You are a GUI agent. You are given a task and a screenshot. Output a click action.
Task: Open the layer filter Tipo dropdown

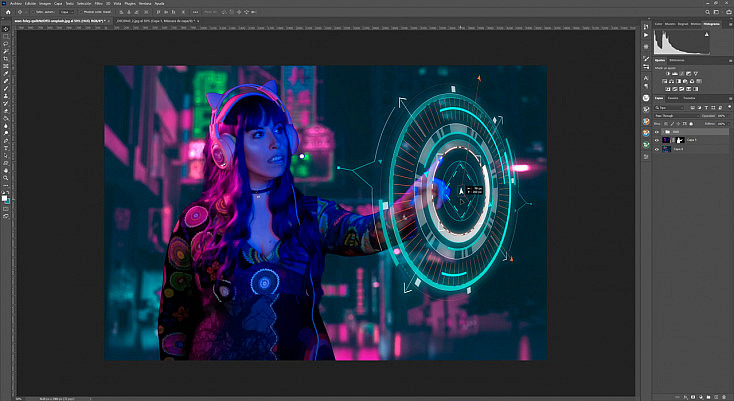pos(669,108)
